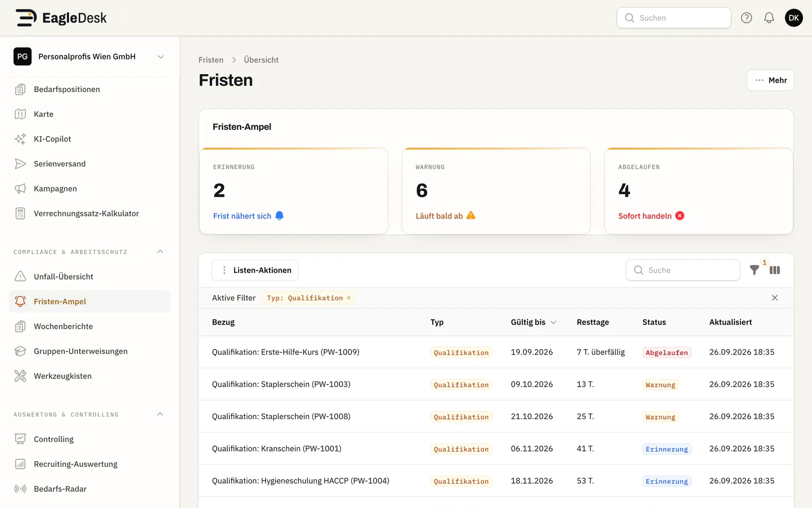Click the Gruppen-Unterweisungen graduation cap icon
This screenshot has width=812, height=508.
click(x=20, y=352)
